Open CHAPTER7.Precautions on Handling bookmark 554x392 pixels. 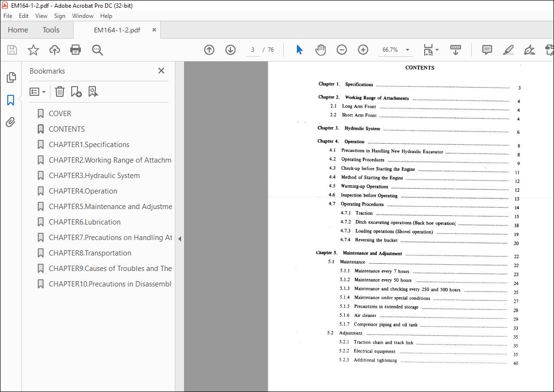click(110, 238)
